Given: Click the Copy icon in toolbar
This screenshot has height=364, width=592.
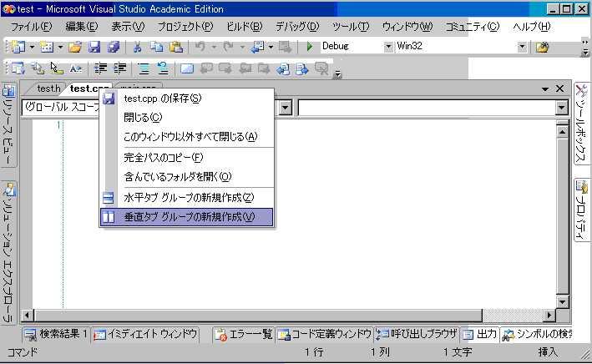Looking at the screenshot, I should [x=156, y=47].
